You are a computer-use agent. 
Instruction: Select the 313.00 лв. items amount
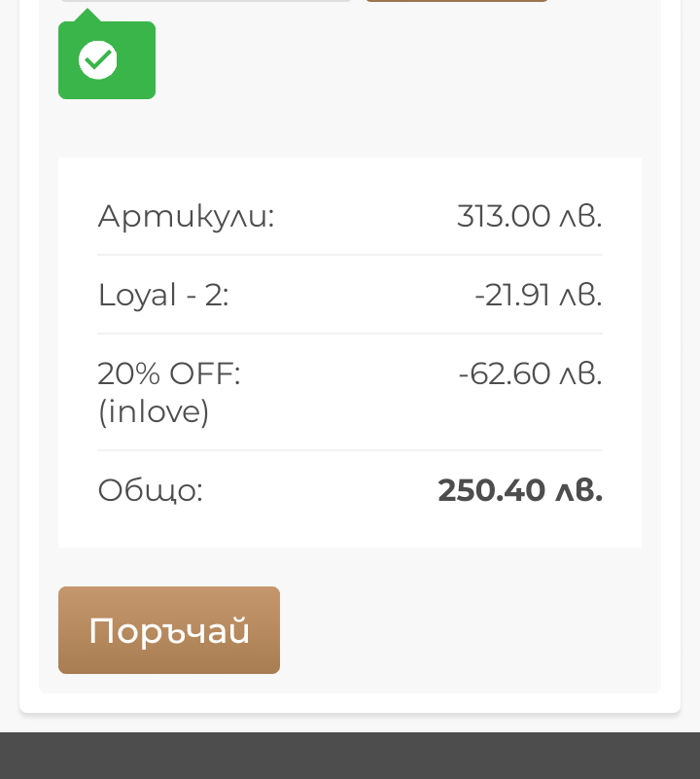(x=529, y=216)
